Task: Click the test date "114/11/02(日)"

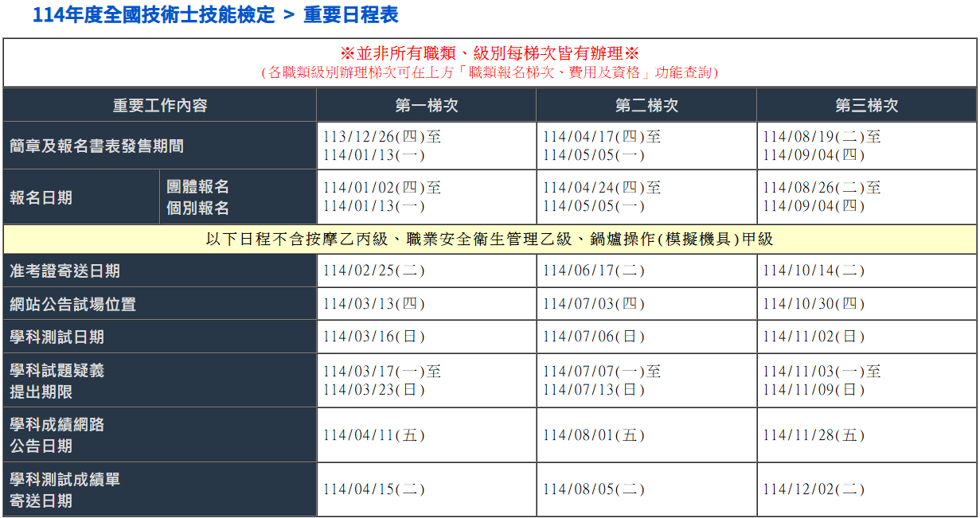Action: pos(814,337)
